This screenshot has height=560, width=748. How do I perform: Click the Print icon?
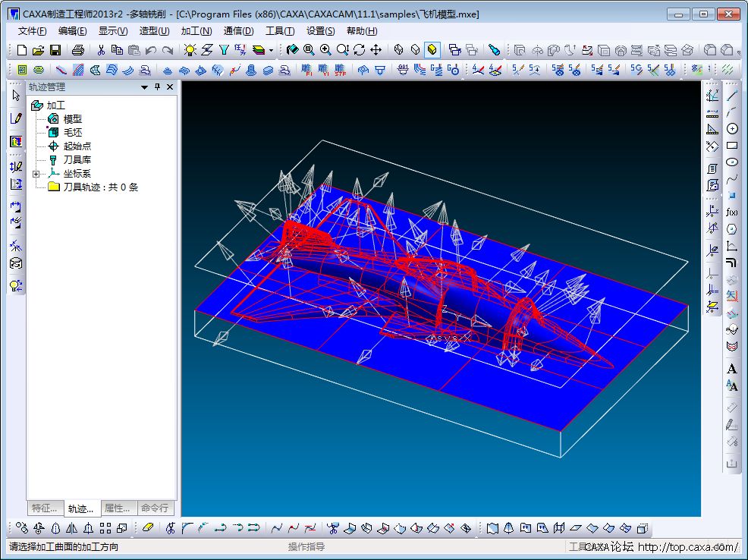[x=77, y=50]
